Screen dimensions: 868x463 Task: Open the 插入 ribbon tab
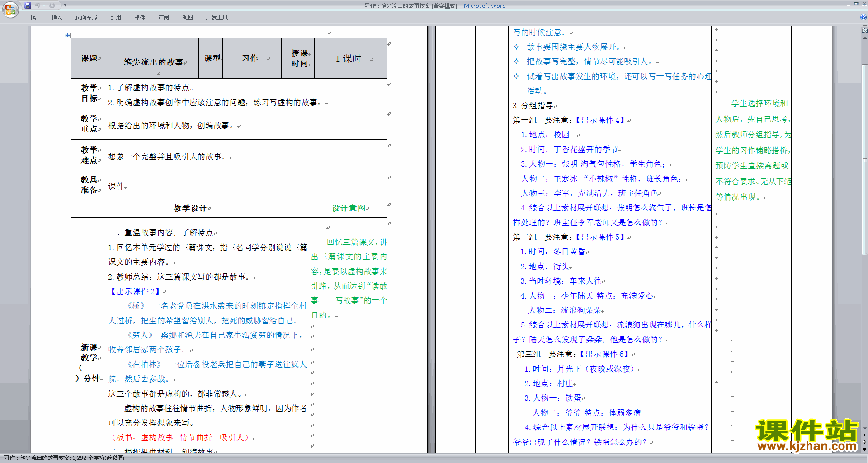pos(57,18)
